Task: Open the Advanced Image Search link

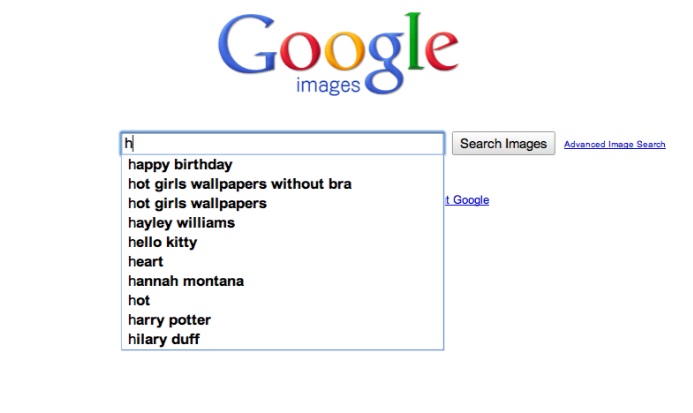Action: (x=614, y=145)
